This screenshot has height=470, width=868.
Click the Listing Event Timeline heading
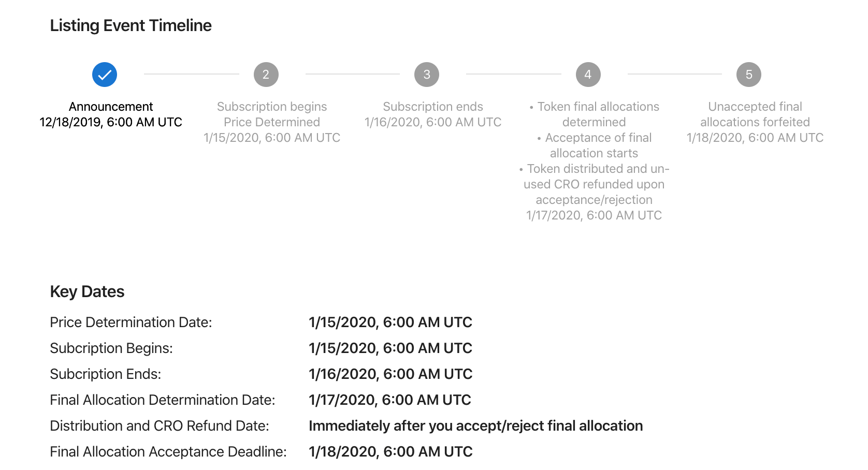point(131,25)
